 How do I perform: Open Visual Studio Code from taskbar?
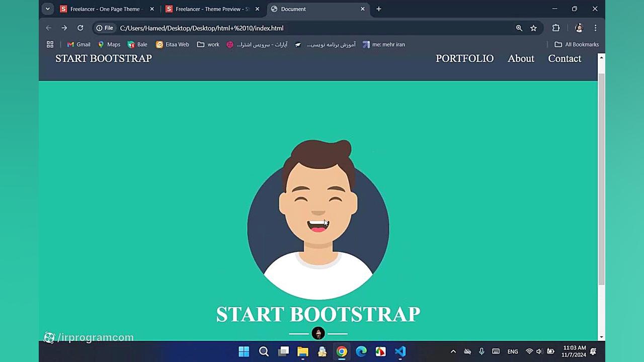coord(400,351)
